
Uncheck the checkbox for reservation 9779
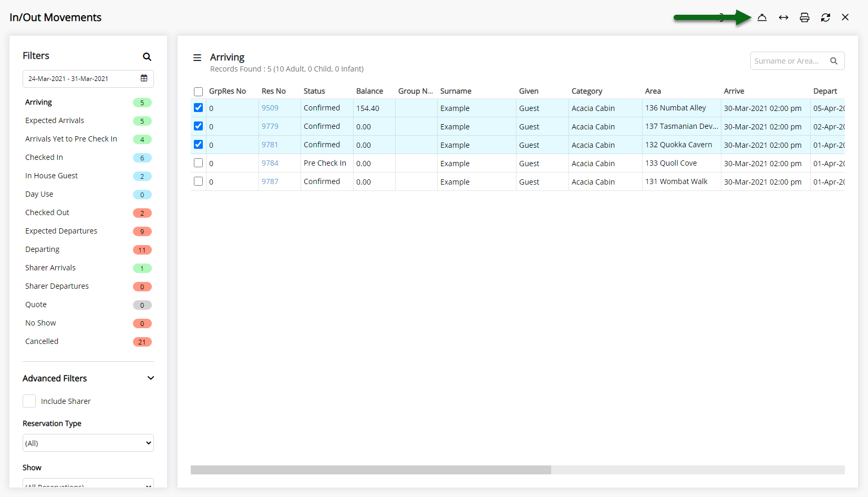click(198, 126)
